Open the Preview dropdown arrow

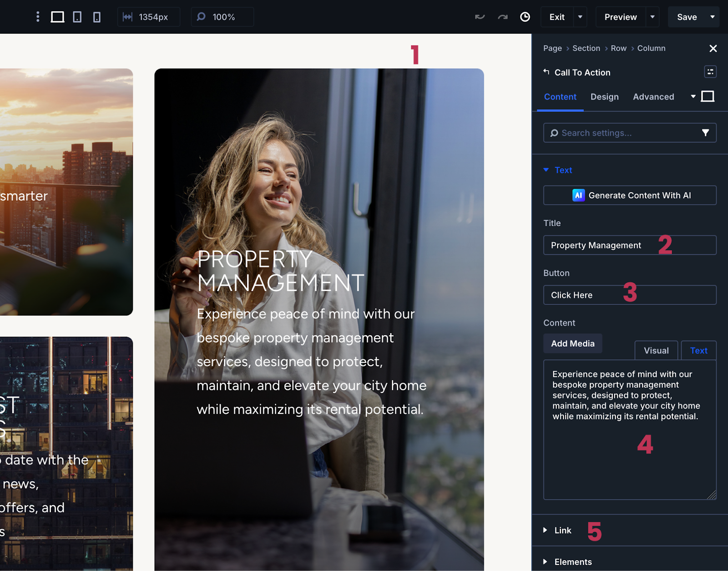[x=652, y=17]
